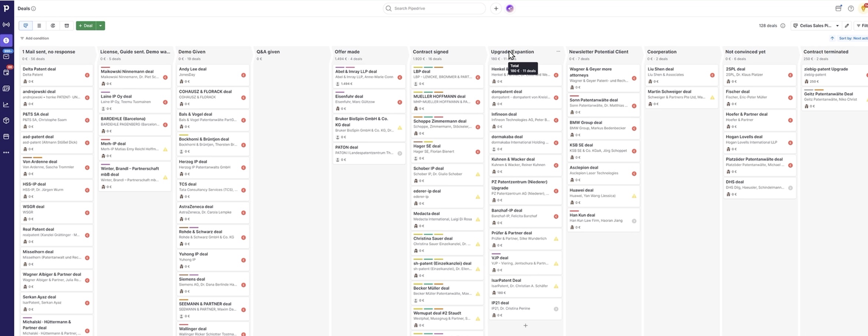
Task: Open Celias Sales Pipeline dropdown
Action: (816, 26)
